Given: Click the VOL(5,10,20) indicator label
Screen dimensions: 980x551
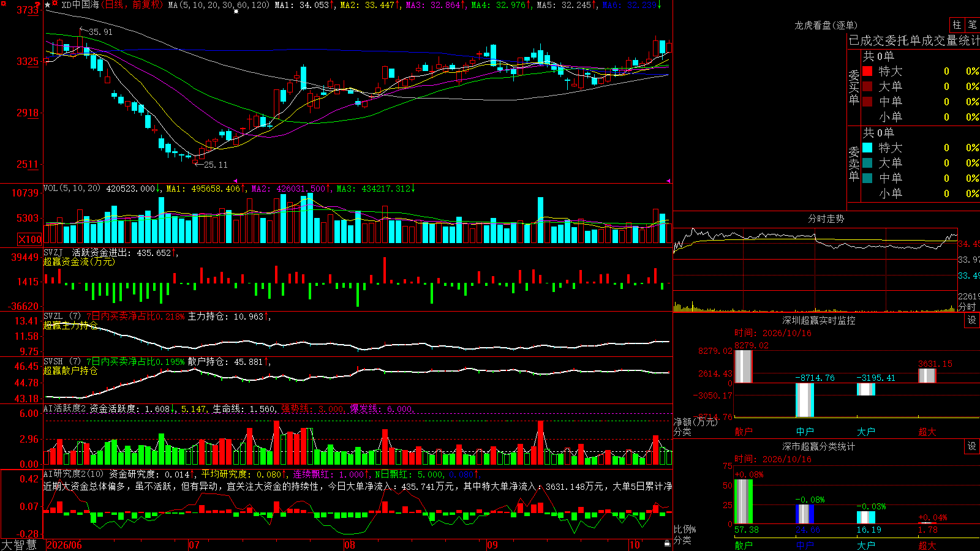Looking at the screenshot, I should coord(72,189).
